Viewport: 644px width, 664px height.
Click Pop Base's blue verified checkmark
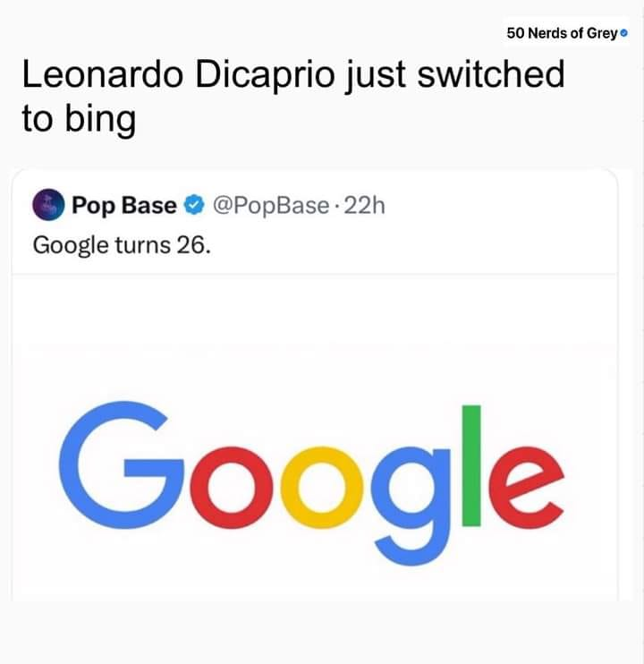coord(194,206)
